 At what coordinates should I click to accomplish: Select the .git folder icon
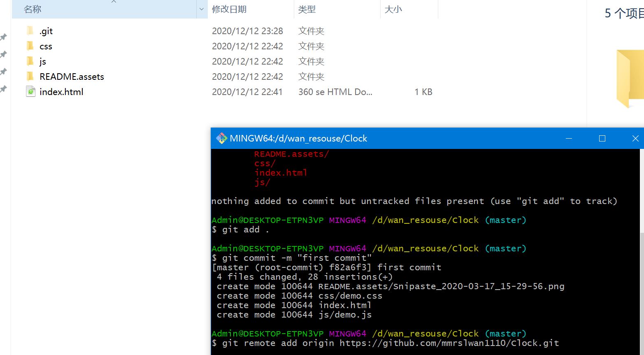(x=30, y=31)
